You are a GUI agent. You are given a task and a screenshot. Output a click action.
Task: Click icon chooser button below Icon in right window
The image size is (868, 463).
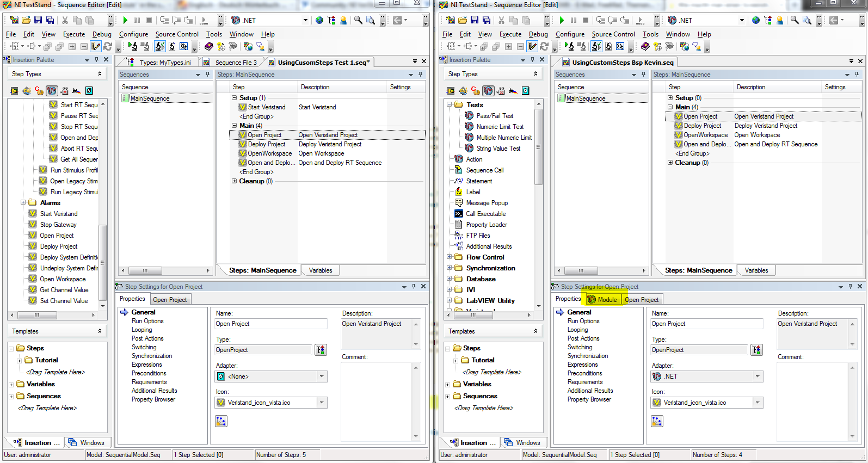(x=657, y=421)
